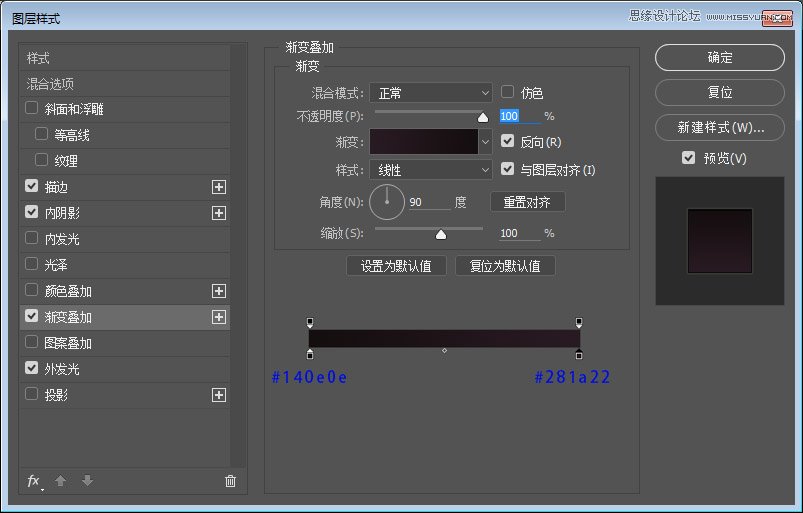Click the move effect up arrow

click(x=60, y=481)
